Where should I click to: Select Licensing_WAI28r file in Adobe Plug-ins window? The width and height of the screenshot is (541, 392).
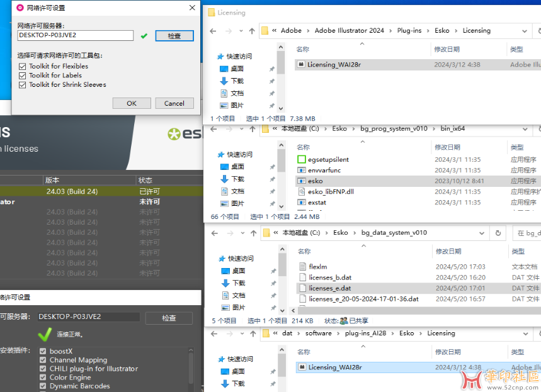[334, 64]
